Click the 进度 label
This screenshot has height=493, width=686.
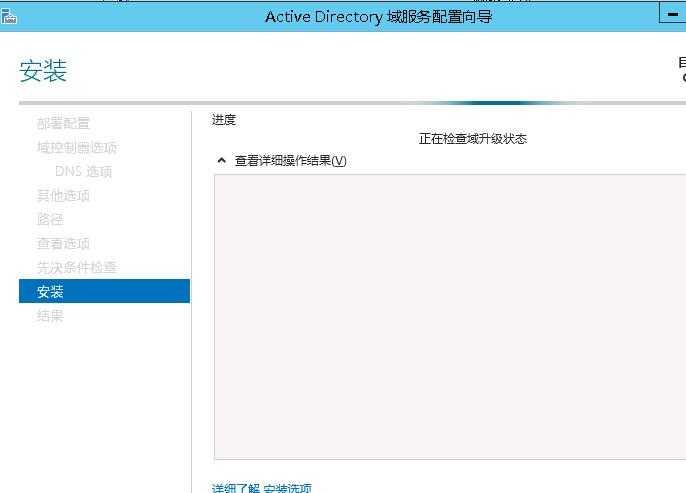point(224,119)
